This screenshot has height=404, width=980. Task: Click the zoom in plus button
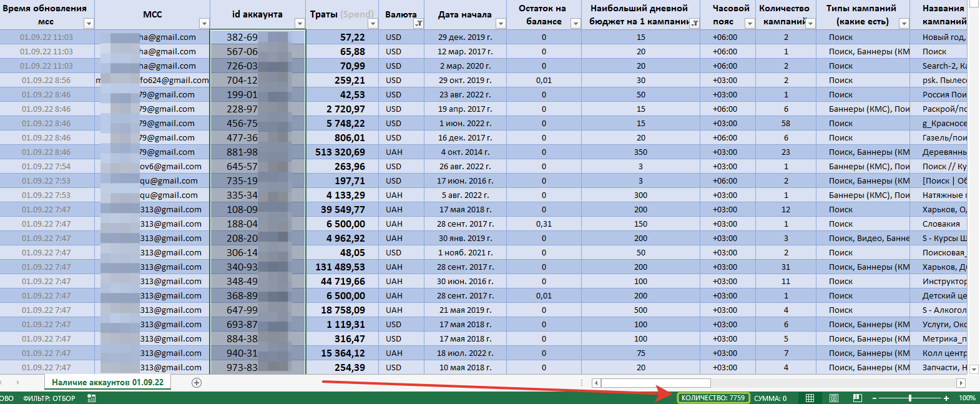coord(946,398)
